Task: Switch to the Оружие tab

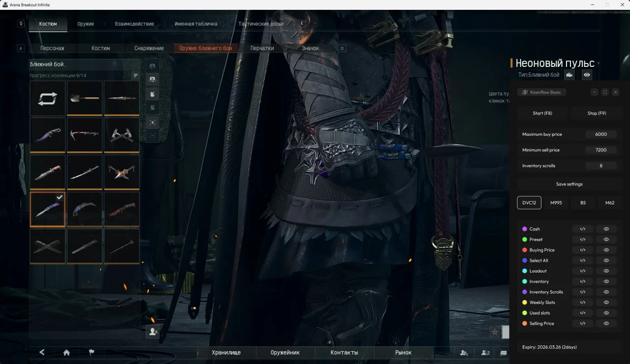Action: tap(86, 24)
